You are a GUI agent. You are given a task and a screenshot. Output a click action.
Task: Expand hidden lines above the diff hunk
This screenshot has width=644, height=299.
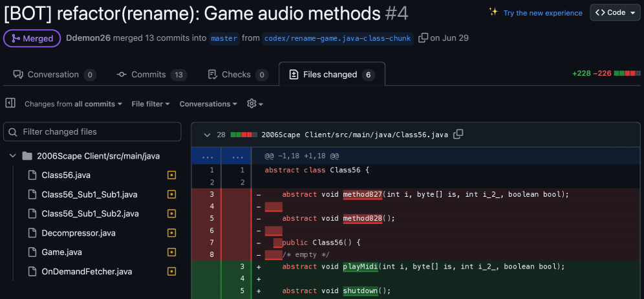tap(221, 156)
